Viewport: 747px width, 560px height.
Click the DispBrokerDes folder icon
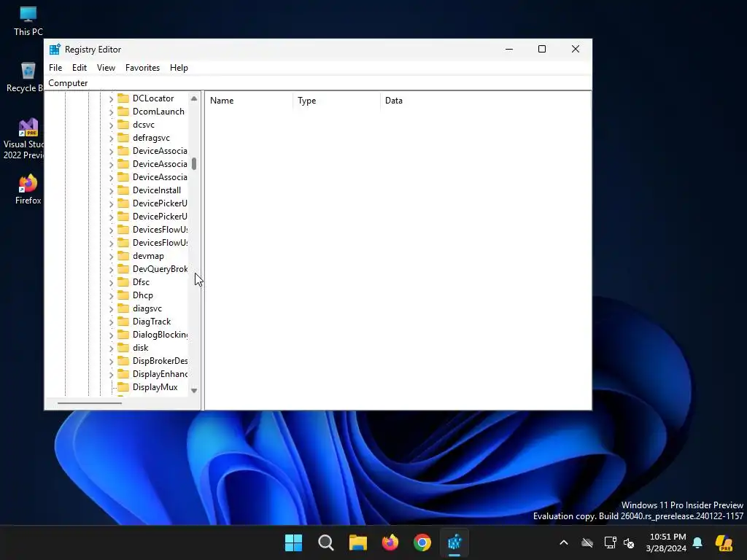tap(123, 361)
